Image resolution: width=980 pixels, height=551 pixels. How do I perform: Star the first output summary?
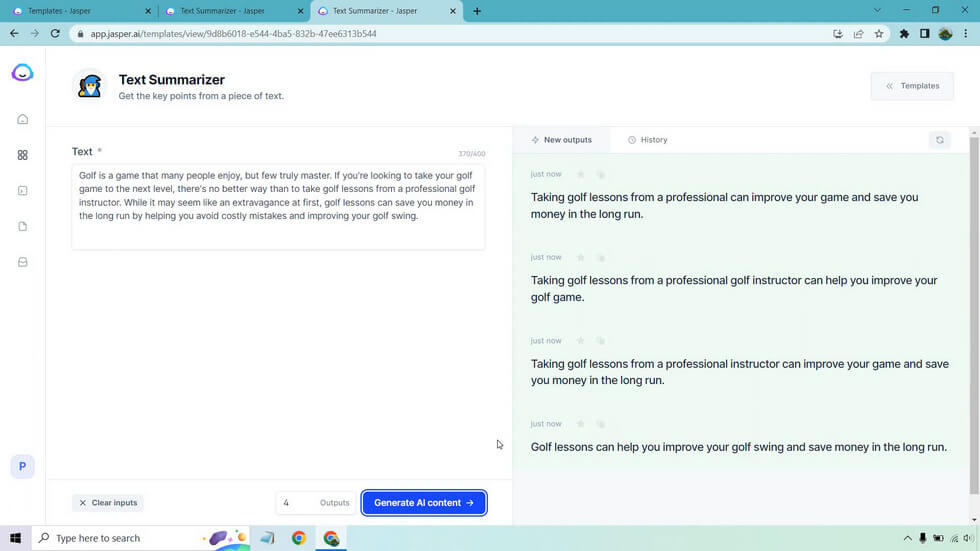581,175
